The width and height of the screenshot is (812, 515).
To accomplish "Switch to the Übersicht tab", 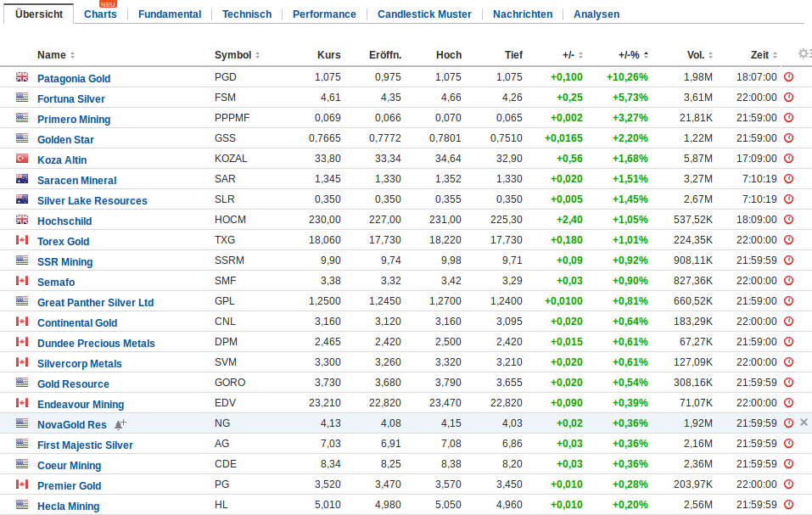I will pos(39,14).
